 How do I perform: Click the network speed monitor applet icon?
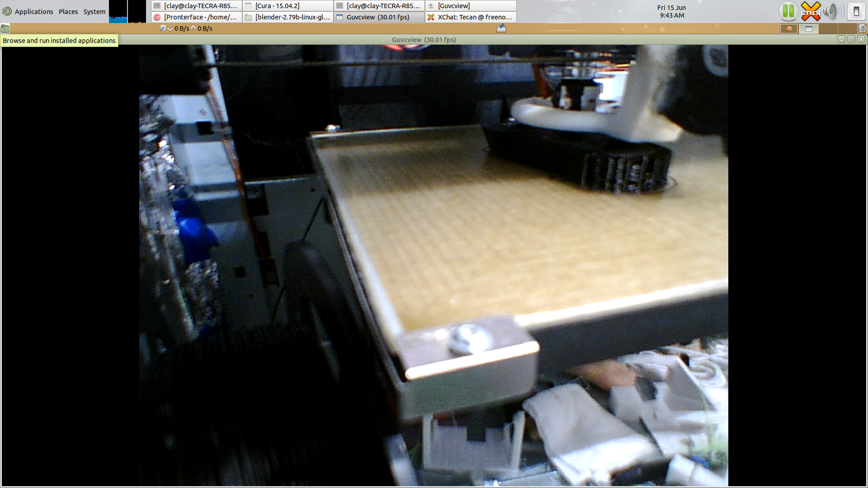pyautogui.click(x=163, y=28)
